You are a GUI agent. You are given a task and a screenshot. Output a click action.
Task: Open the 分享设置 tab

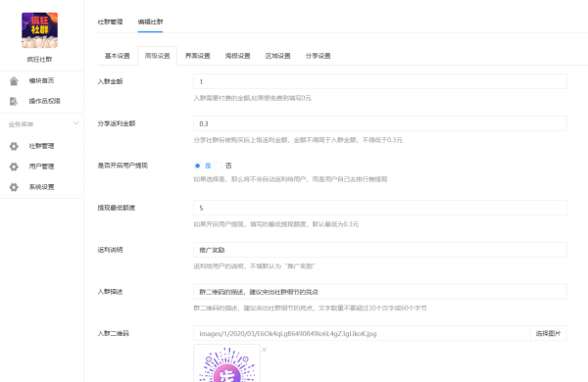(x=318, y=56)
